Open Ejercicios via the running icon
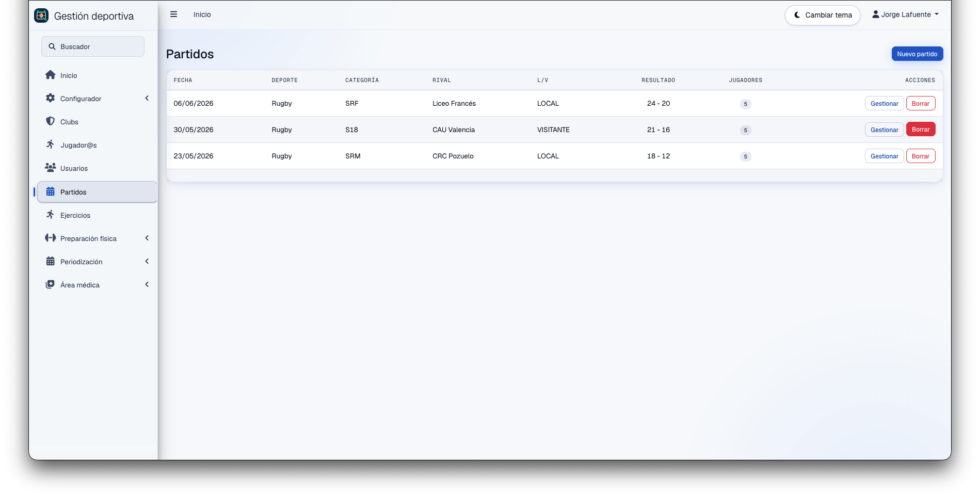 coord(50,215)
